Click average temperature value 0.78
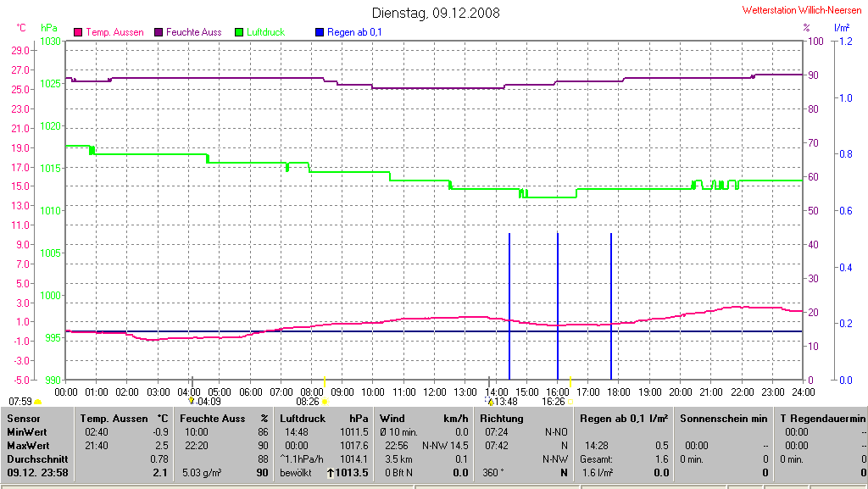Screen dimensions: 868x489 pyautogui.click(x=159, y=459)
